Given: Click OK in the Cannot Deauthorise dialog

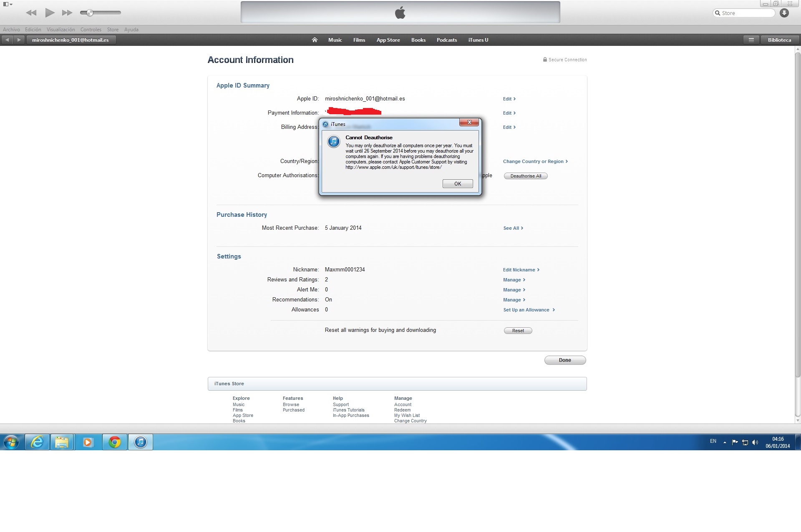Looking at the screenshot, I should pos(457,184).
